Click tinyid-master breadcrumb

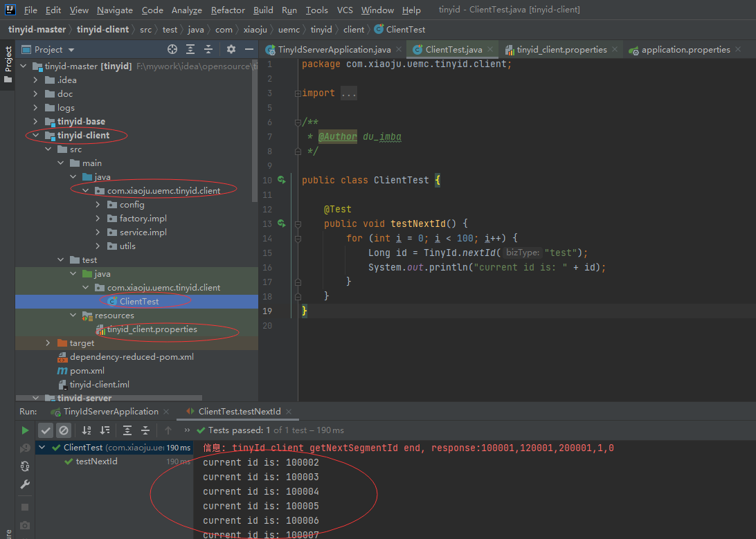click(37, 29)
